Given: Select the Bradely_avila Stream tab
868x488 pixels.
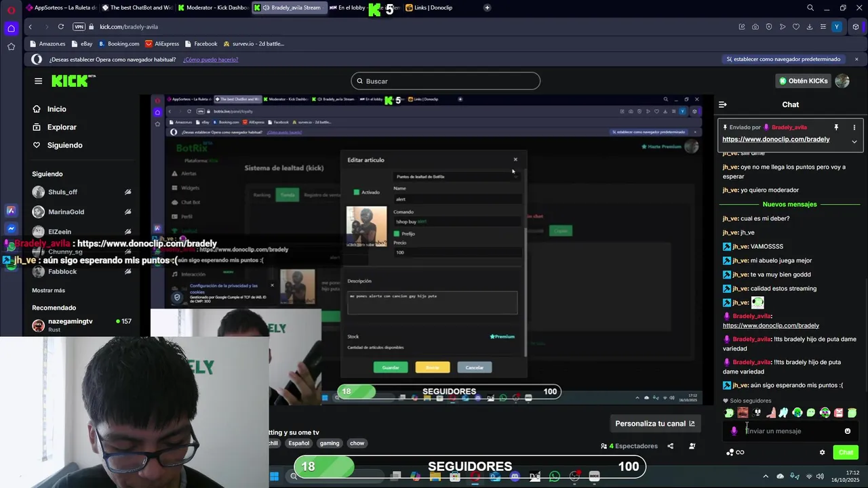Looking at the screenshot, I should point(289,7).
